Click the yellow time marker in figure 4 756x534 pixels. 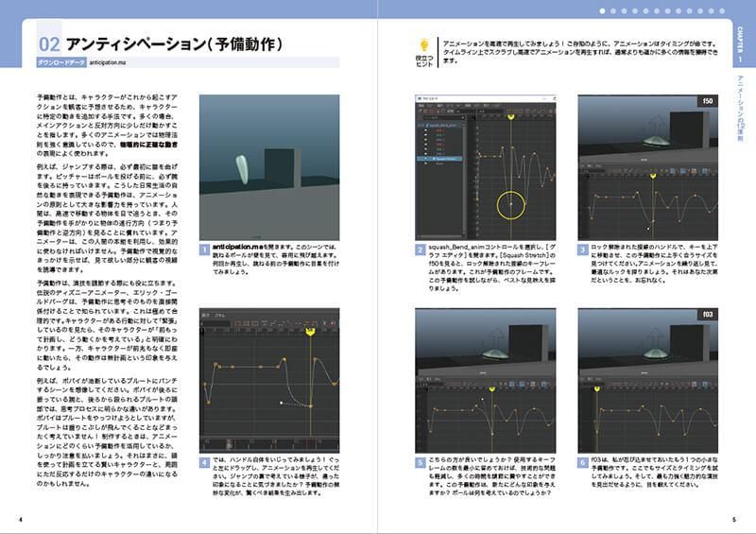pos(310,333)
